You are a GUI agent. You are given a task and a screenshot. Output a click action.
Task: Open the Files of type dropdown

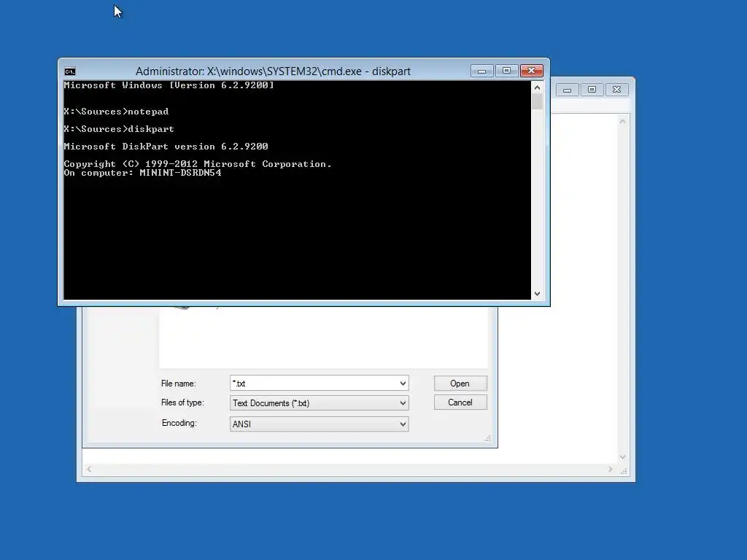click(320, 403)
